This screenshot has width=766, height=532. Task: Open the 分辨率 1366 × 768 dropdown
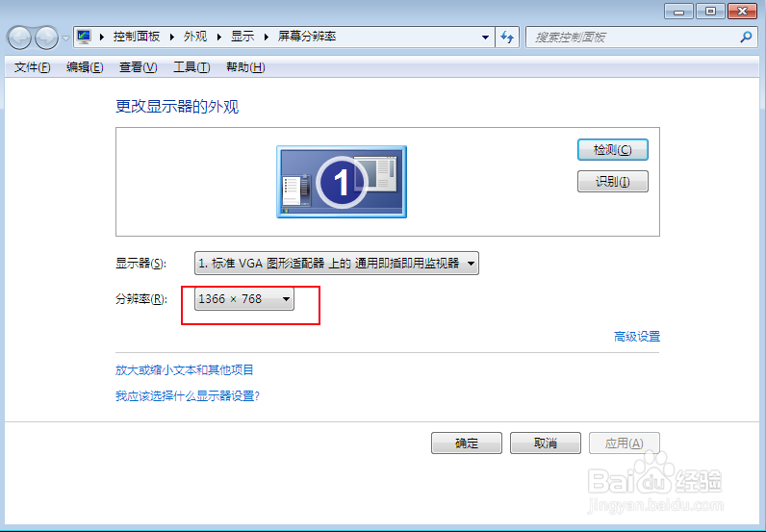(x=244, y=299)
